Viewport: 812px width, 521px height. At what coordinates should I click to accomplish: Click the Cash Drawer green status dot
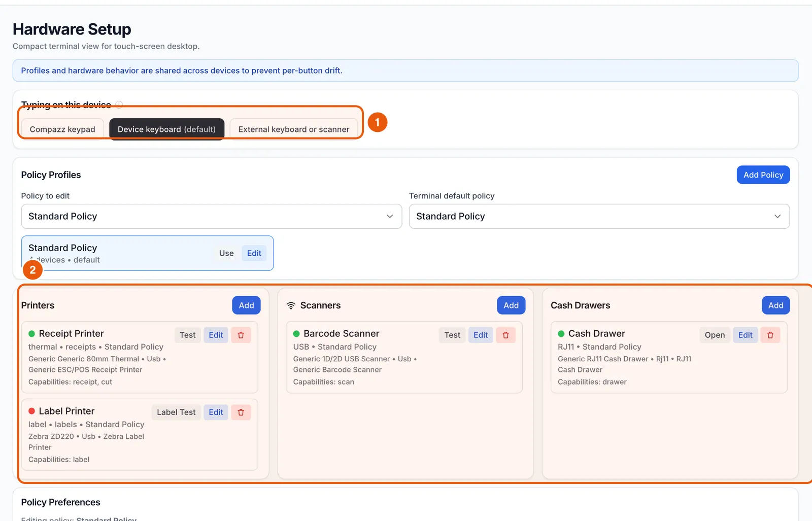pyautogui.click(x=561, y=334)
